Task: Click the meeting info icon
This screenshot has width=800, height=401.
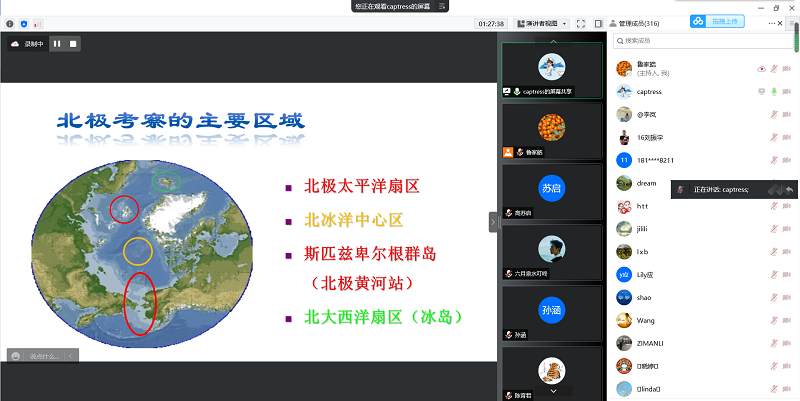Action: [10, 22]
